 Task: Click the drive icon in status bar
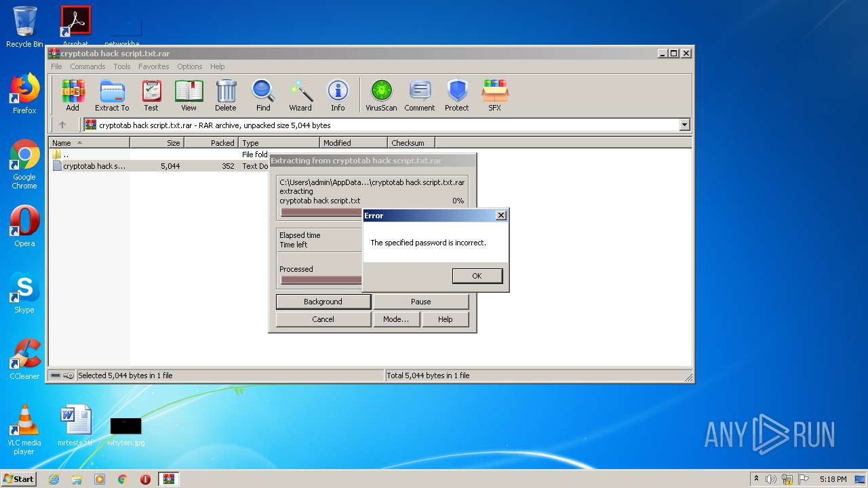(x=56, y=375)
